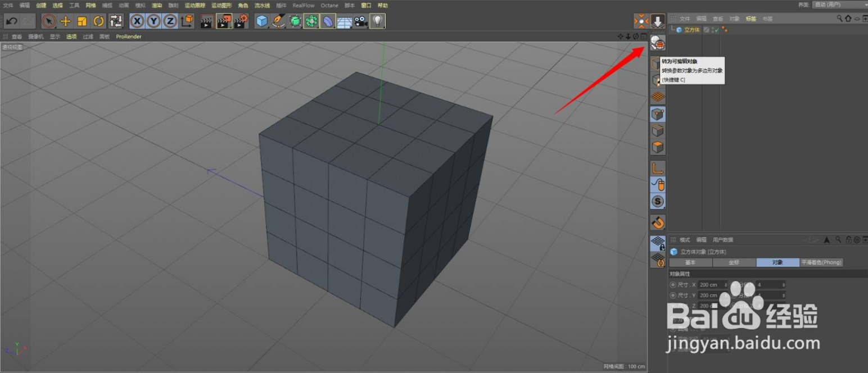868x373 pixels.
Task: Open the spline pen tool group
Action: (x=278, y=21)
